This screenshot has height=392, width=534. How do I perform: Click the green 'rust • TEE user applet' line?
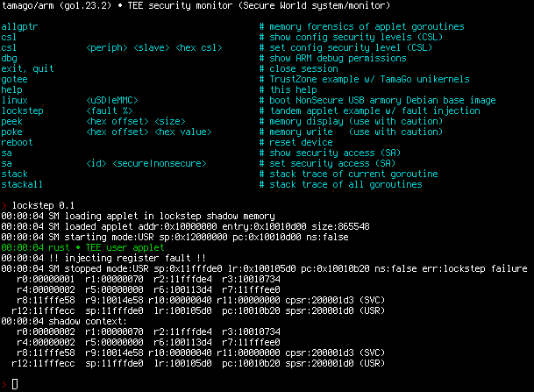point(82,247)
